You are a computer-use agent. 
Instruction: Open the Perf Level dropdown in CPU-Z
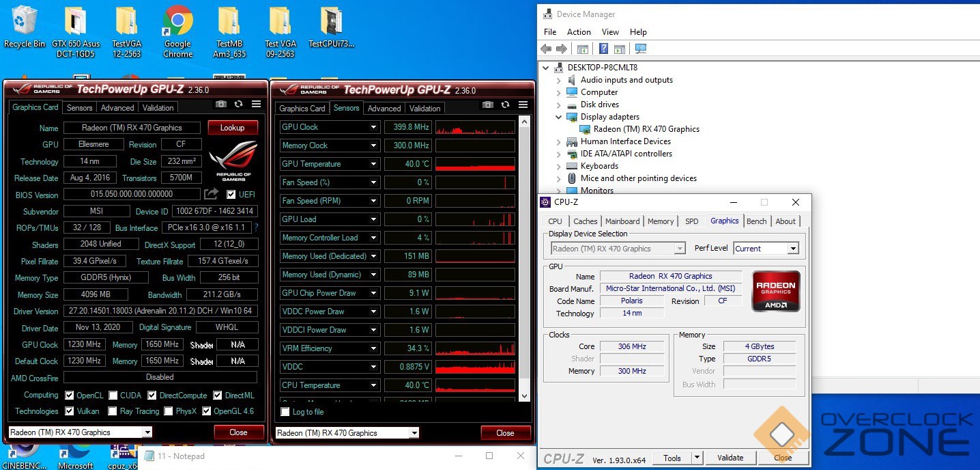pyautogui.click(x=792, y=249)
